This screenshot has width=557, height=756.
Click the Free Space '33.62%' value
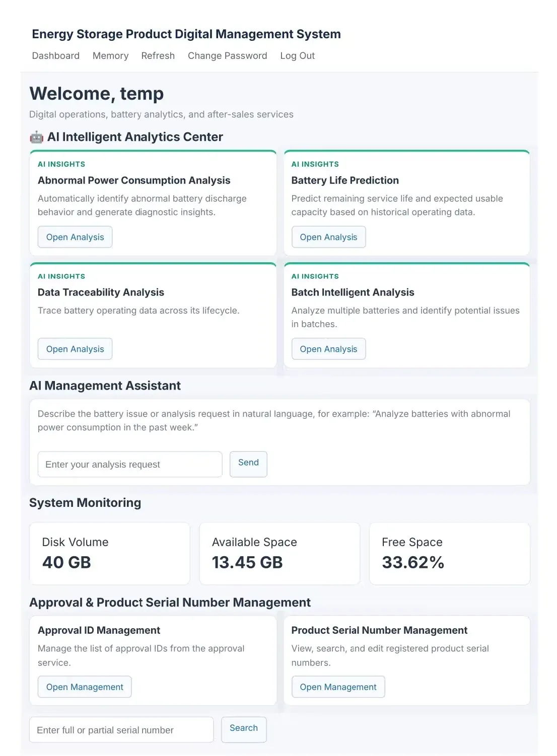[413, 563]
